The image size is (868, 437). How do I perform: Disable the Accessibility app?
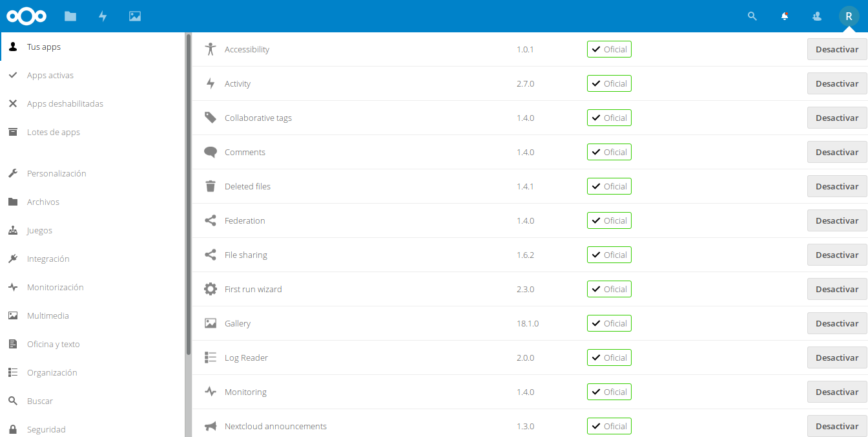coord(837,49)
